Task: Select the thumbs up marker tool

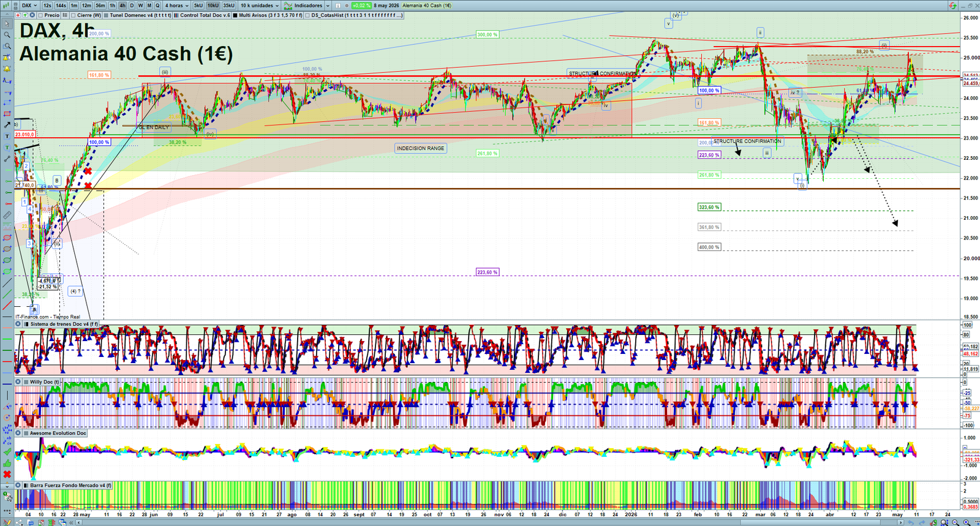Action: point(7,464)
